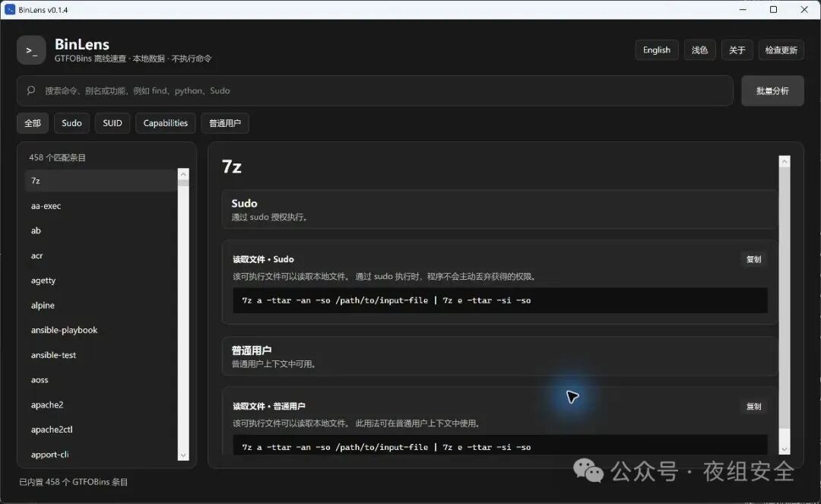Click the detail panel scroll-up arrow
821x504 pixels.
[x=785, y=162]
